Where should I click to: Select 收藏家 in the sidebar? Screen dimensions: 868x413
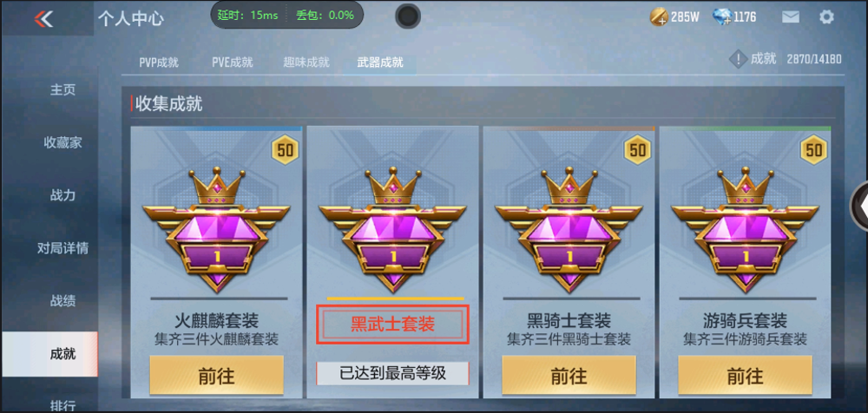(62, 142)
